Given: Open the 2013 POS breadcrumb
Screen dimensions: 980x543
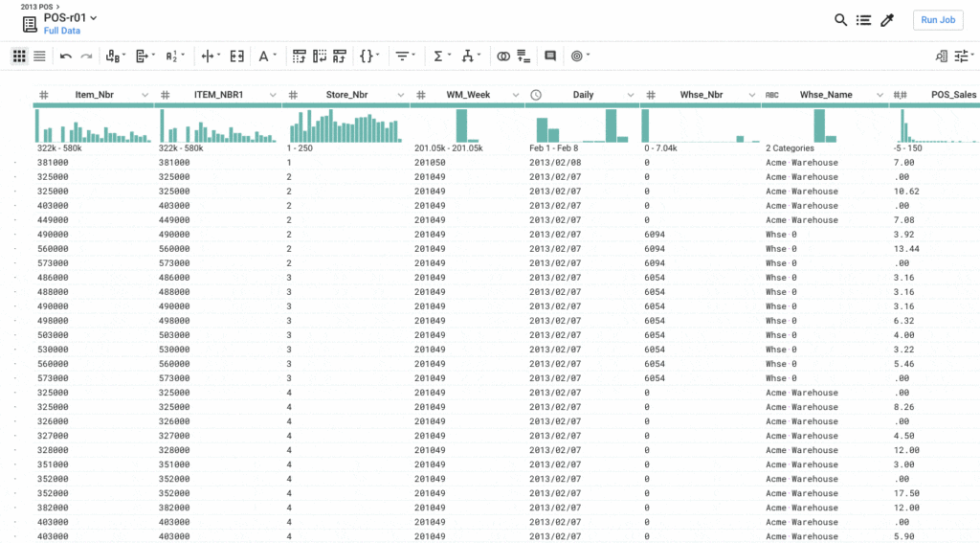Looking at the screenshot, I should 40,7.
